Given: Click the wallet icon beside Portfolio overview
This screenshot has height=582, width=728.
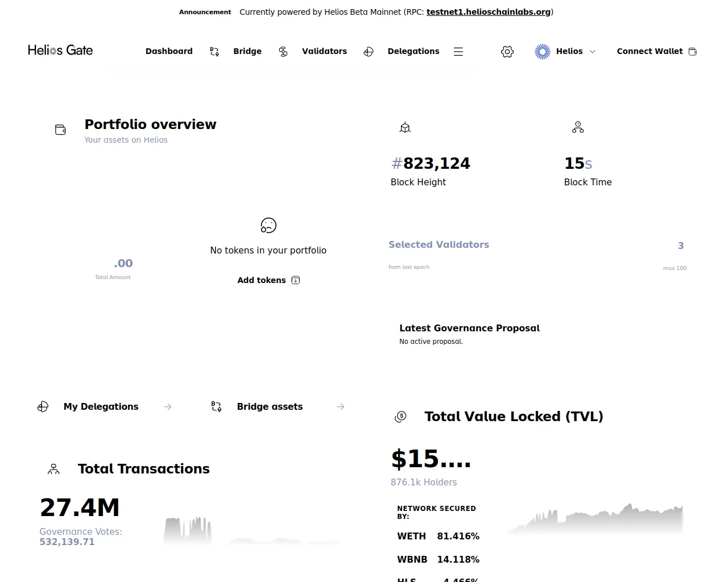Looking at the screenshot, I should (x=60, y=130).
